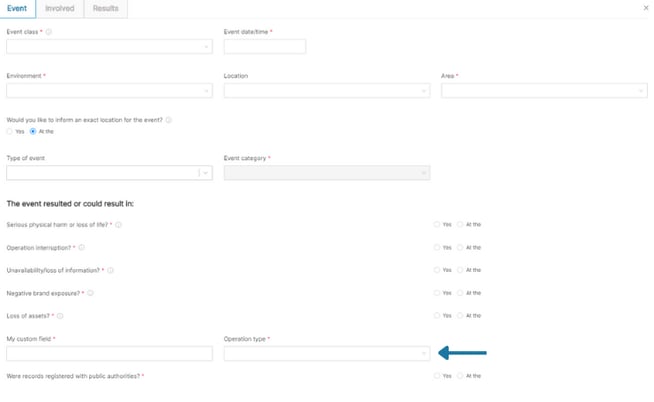Expand the Environment dropdown
Screen dimensions: 654x402
109,91
